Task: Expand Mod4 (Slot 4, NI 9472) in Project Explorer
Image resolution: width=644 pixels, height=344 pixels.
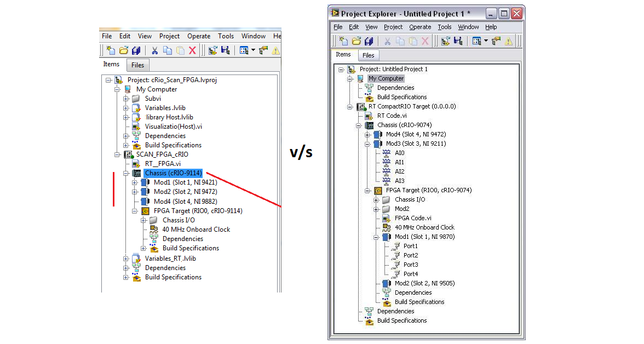Action: (367, 134)
